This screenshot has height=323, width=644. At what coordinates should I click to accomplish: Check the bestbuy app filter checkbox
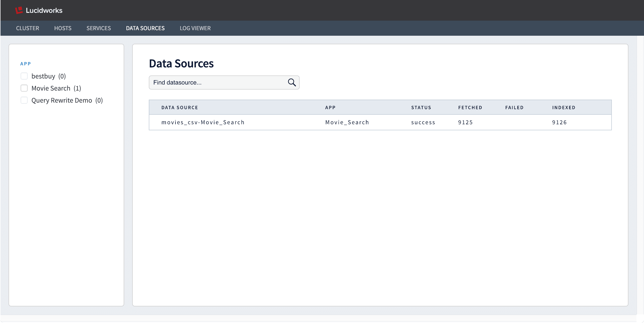click(x=24, y=76)
